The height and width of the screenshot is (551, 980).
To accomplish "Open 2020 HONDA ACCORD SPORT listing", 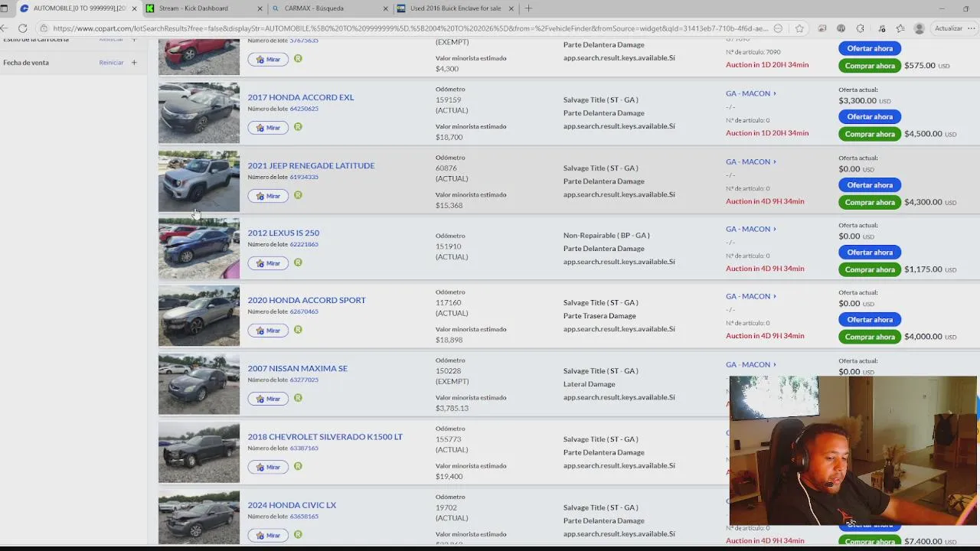I will click(x=306, y=300).
